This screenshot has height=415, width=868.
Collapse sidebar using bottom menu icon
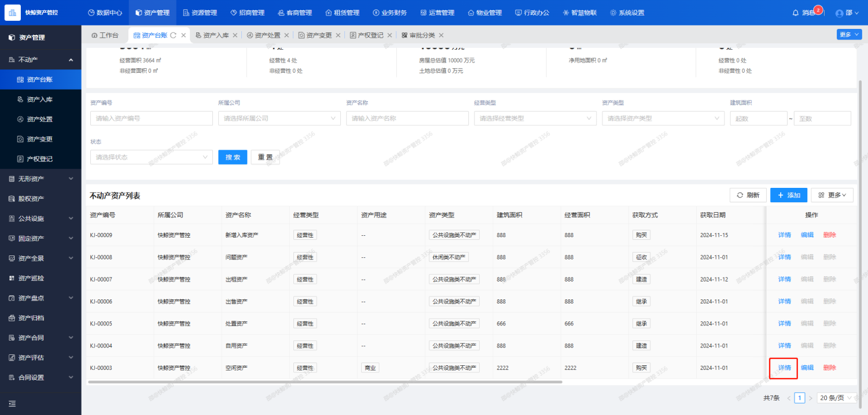tap(12, 403)
